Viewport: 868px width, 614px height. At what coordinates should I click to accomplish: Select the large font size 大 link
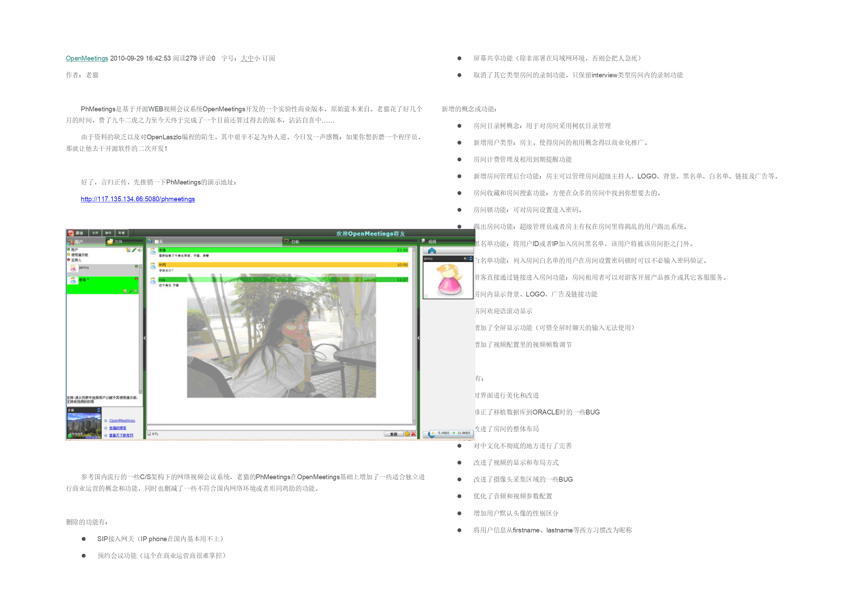pyautogui.click(x=244, y=58)
